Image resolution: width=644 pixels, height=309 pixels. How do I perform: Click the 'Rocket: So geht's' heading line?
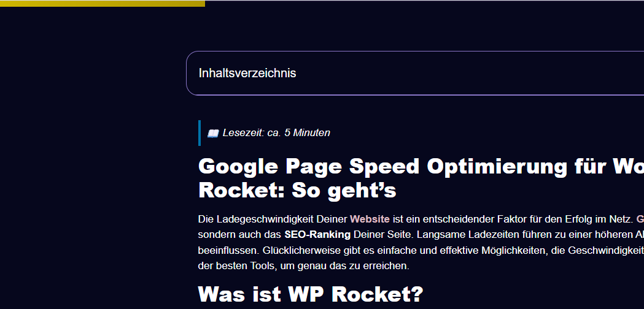tap(297, 191)
